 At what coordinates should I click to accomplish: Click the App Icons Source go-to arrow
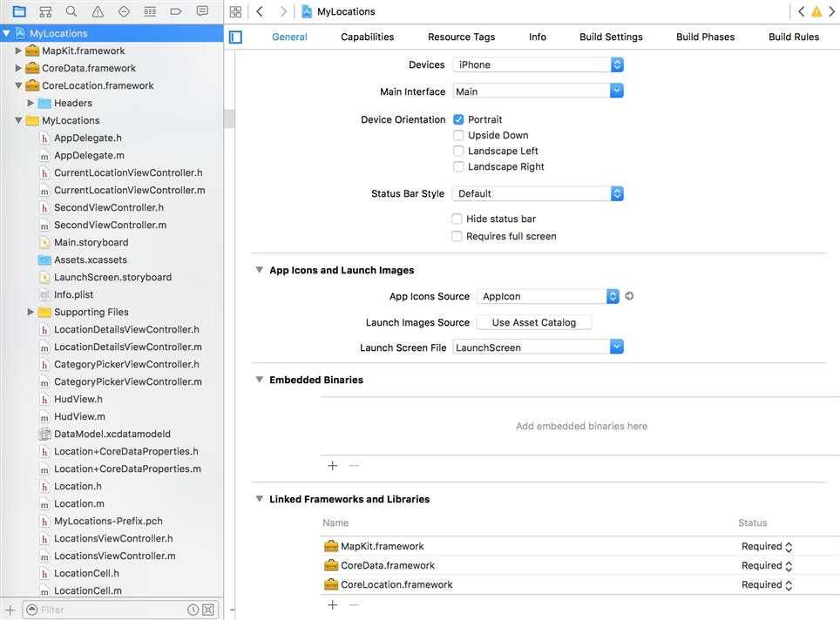(629, 296)
